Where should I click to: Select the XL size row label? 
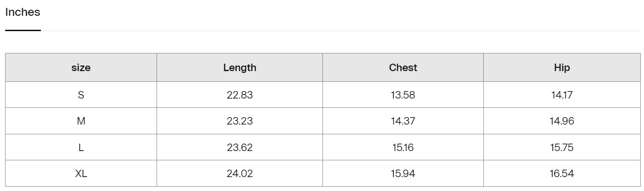[81, 174]
